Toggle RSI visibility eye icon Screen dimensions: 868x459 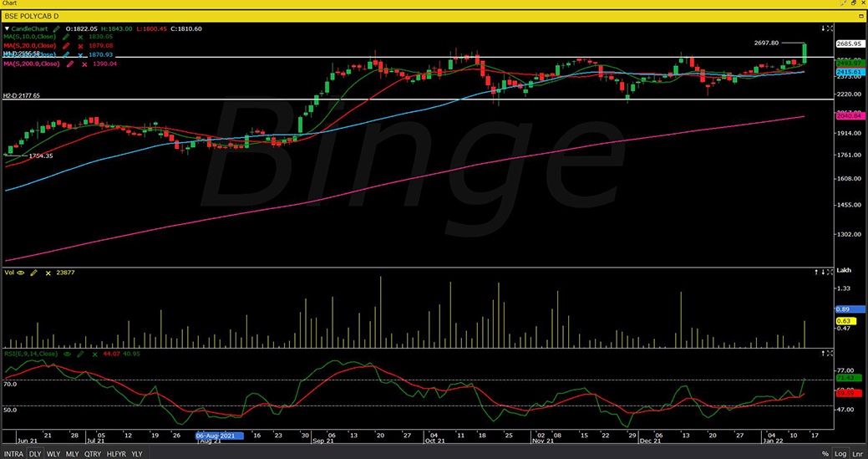[x=68, y=354]
